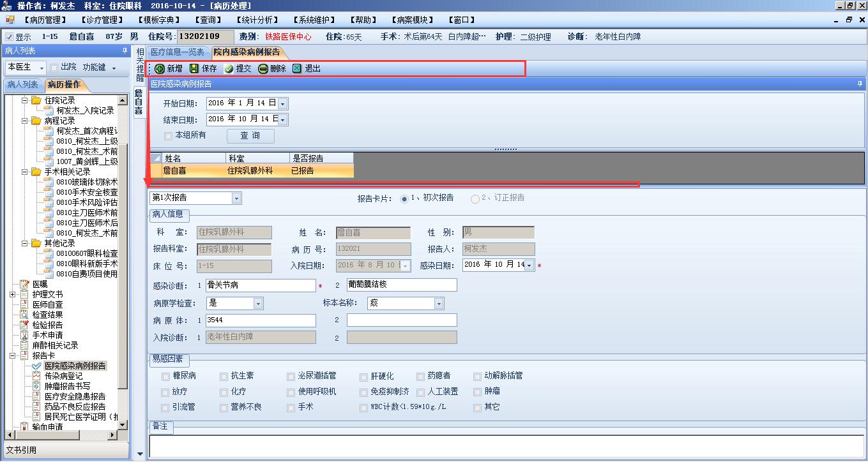Open the 病历管理 menu

tap(44, 20)
